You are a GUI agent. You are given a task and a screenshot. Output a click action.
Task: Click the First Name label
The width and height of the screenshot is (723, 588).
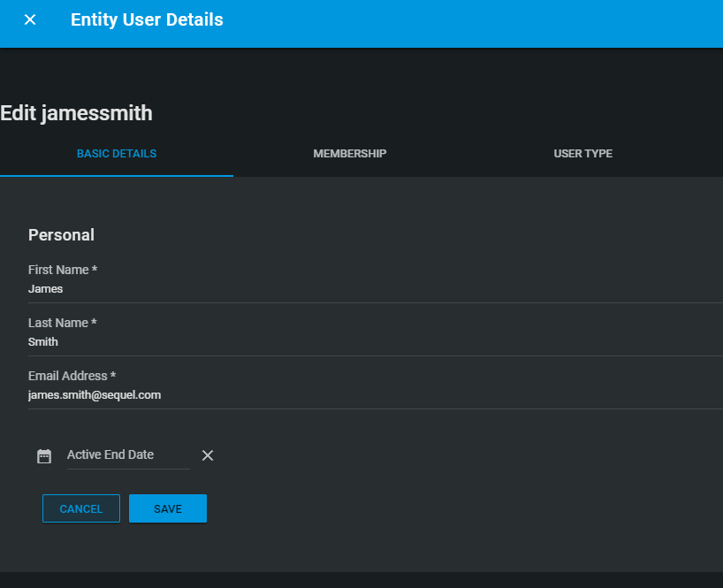pos(58,270)
